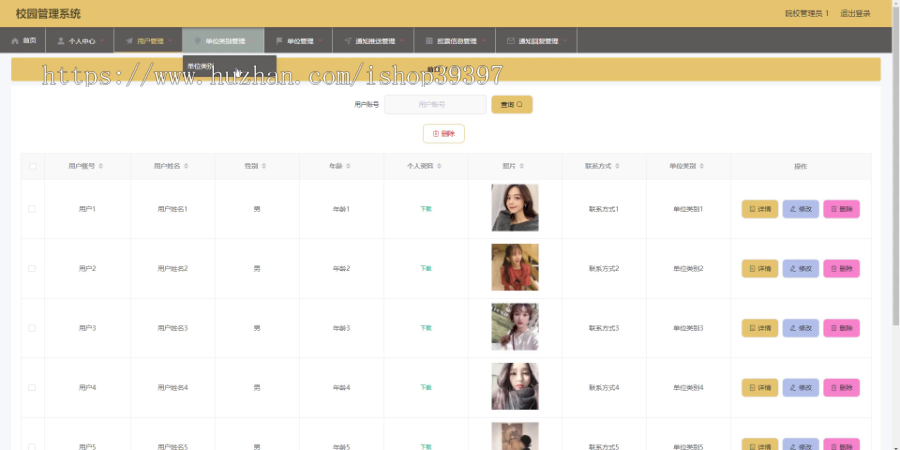Click the 院校管理员 1 account label
This screenshot has width=900, height=450.
click(x=806, y=13)
